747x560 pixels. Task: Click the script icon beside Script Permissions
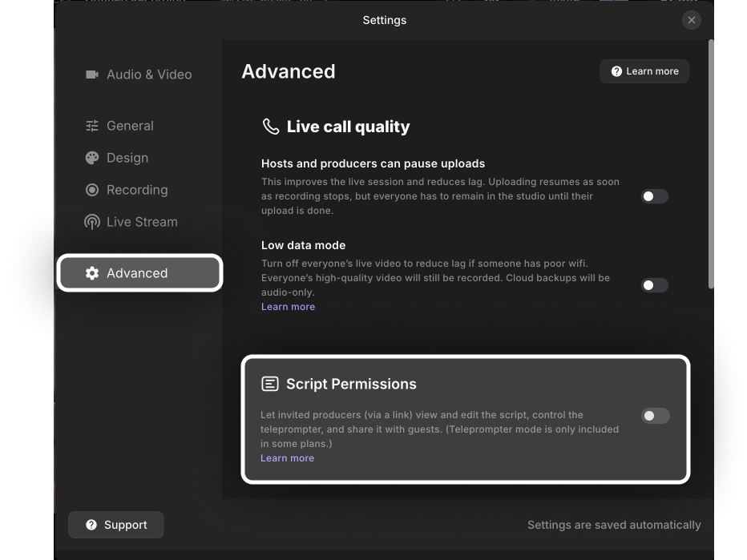(x=270, y=384)
